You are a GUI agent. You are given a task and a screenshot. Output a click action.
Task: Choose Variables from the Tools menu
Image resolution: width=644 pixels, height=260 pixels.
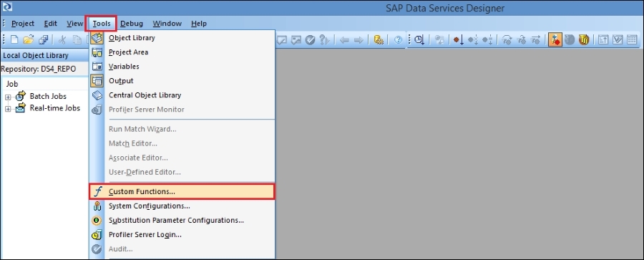coord(182,67)
